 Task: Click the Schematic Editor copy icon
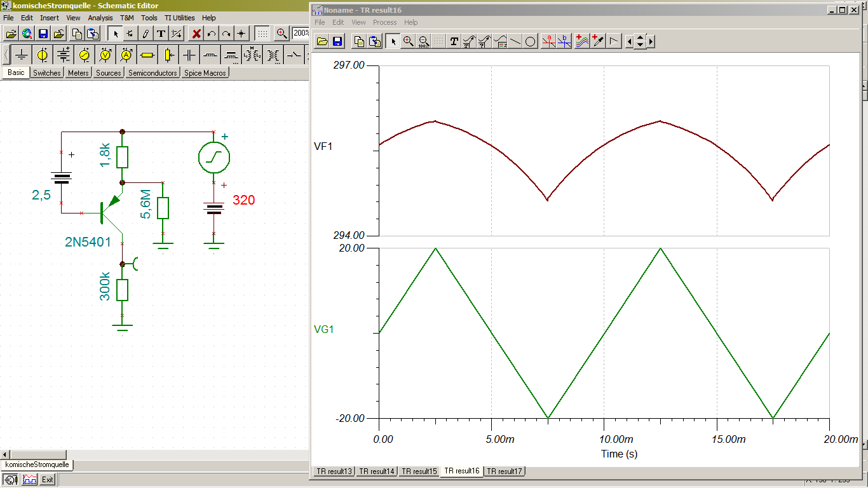(x=77, y=34)
